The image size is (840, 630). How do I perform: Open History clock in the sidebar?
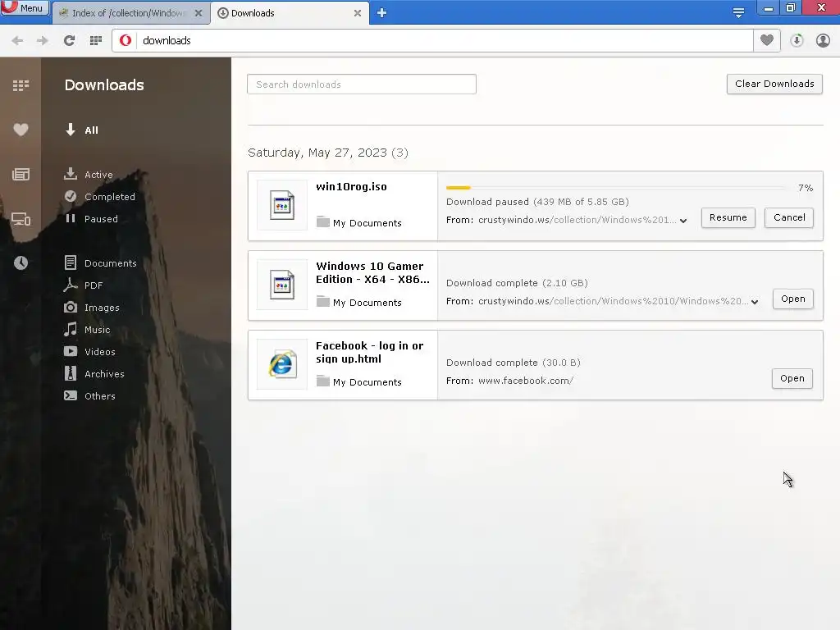(x=21, y=262)
